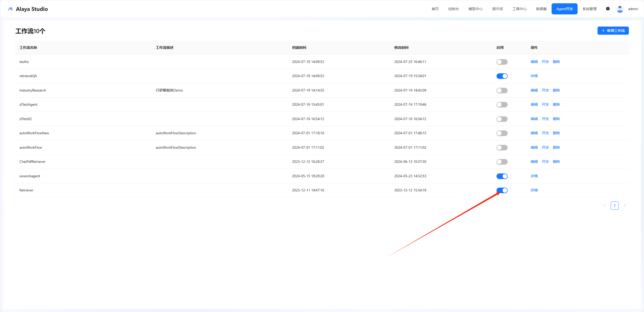Click the 新增工作流 button
The width and height of the screenshot is (644, 312).
coord(613,31)
